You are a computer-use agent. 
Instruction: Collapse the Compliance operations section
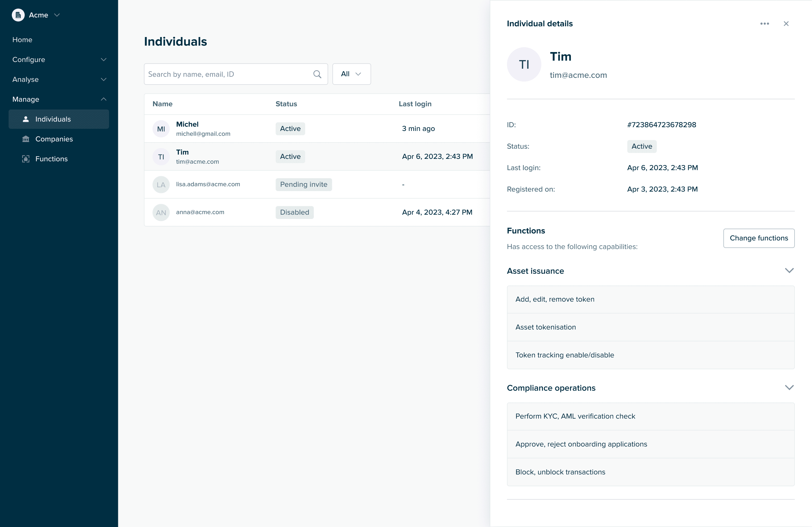(789, 387)
